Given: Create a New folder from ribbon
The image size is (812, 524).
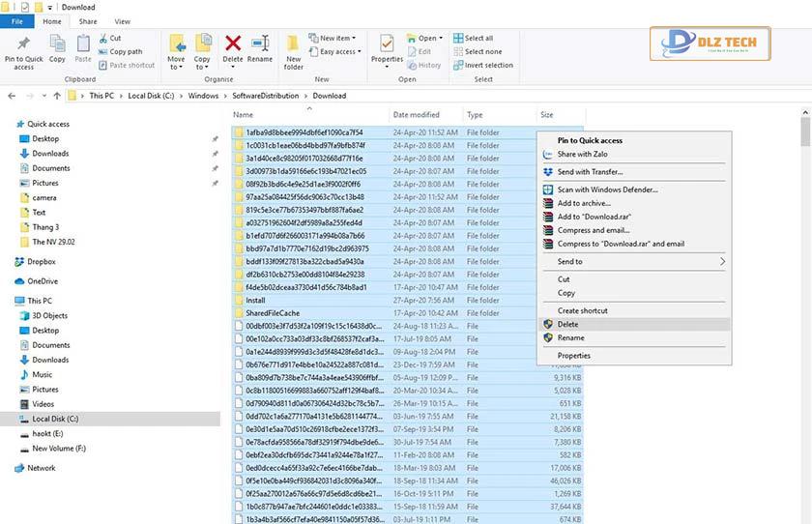Looking at the screenshot, I should (x=293, y=52).
